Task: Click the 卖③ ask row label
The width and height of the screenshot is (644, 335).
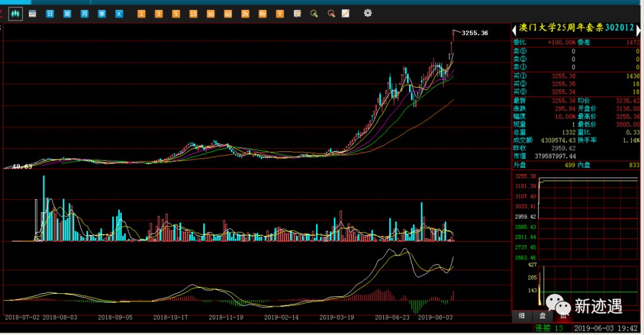Action: click(519, 51)
